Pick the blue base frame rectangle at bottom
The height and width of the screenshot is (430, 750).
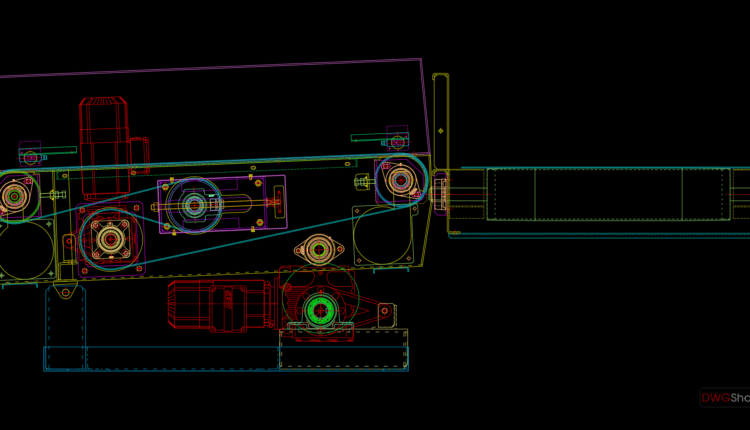(x=226, y=358)
